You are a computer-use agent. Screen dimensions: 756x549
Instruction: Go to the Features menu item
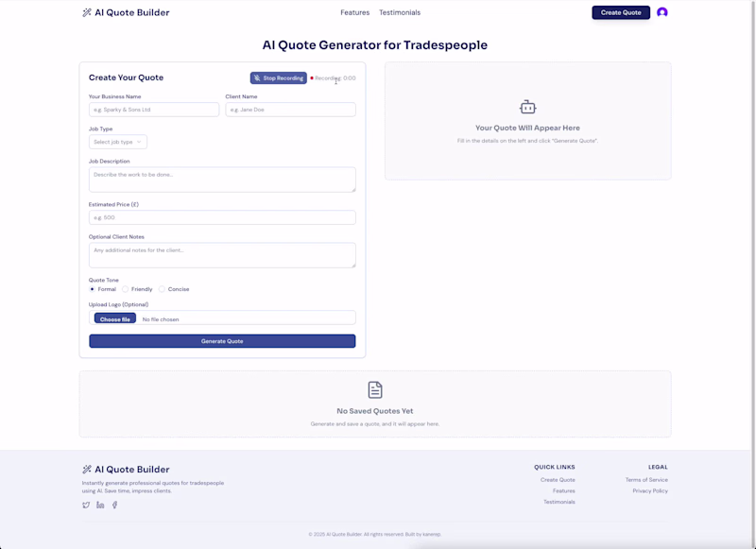coord(355,12)
